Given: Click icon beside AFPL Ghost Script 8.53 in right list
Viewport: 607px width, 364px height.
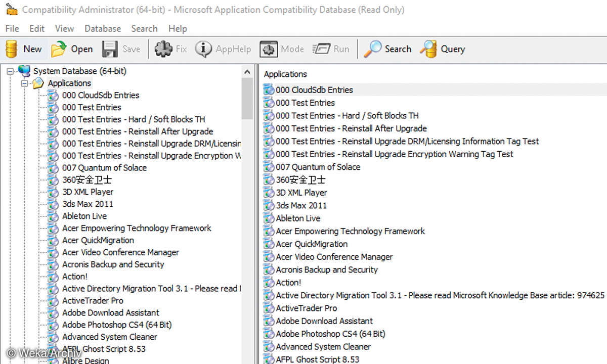Looking at the screenshot, I should click(269, 359).
